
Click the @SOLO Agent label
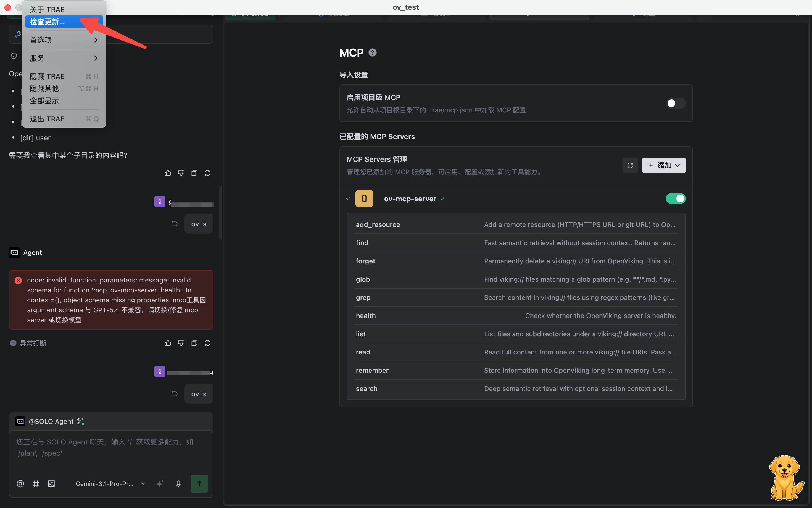tap(51, 421)
